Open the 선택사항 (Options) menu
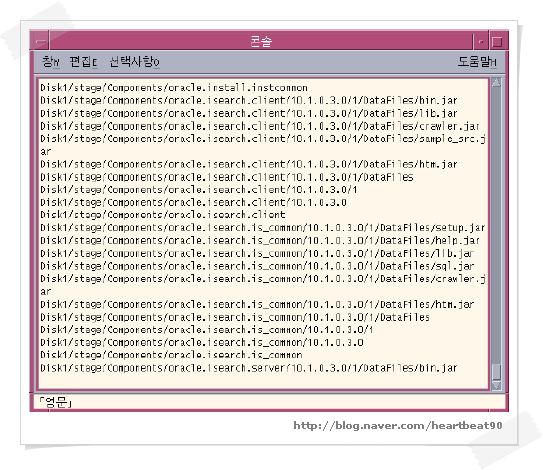543x470 pixels. (134, 62)
